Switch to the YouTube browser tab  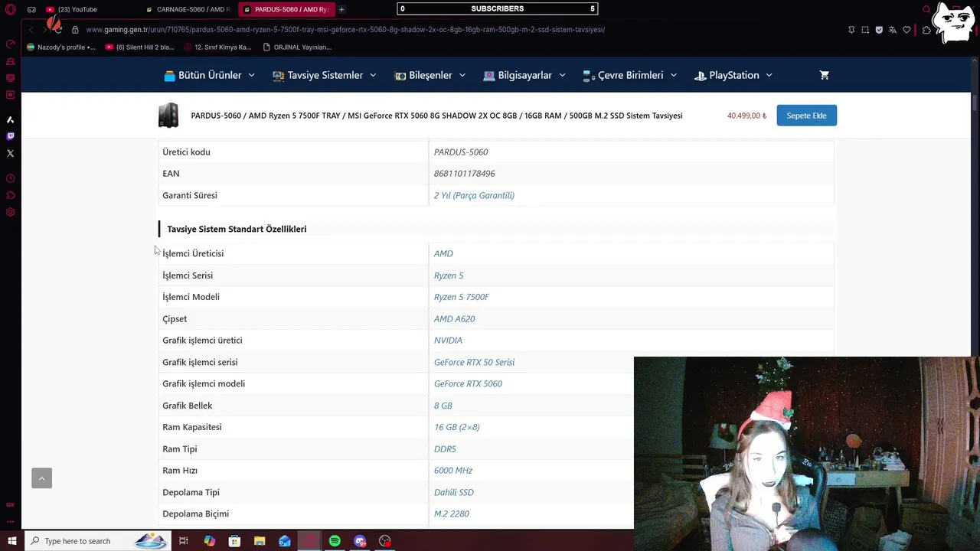tap(77, 10)
